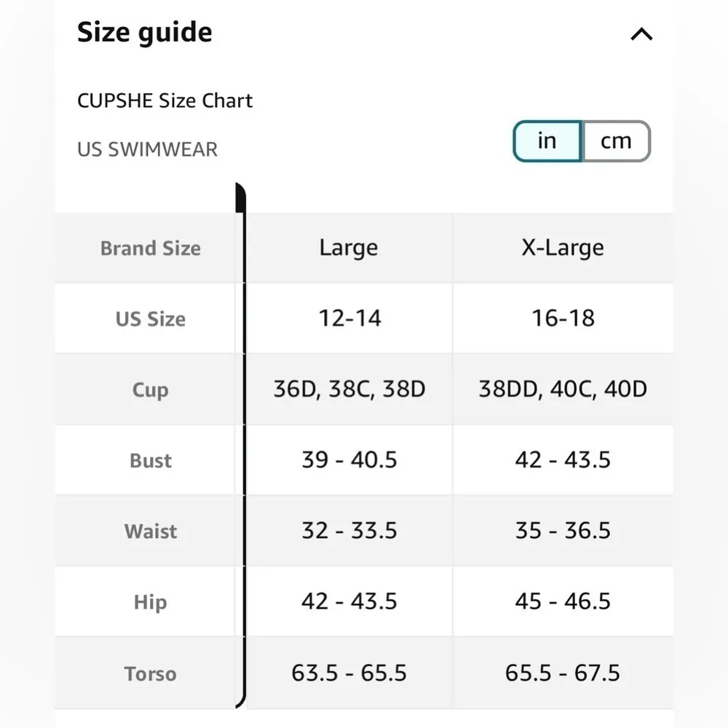728x728 pixels.
Task: Click the Cup row label
Action: tap(150, 389)
